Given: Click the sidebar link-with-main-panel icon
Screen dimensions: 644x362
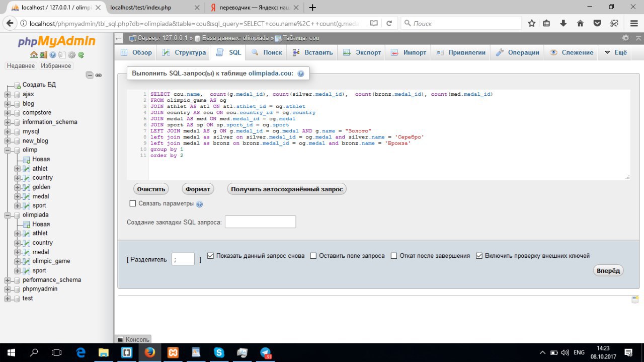Looking at the screenshot, I should point(99,75).
